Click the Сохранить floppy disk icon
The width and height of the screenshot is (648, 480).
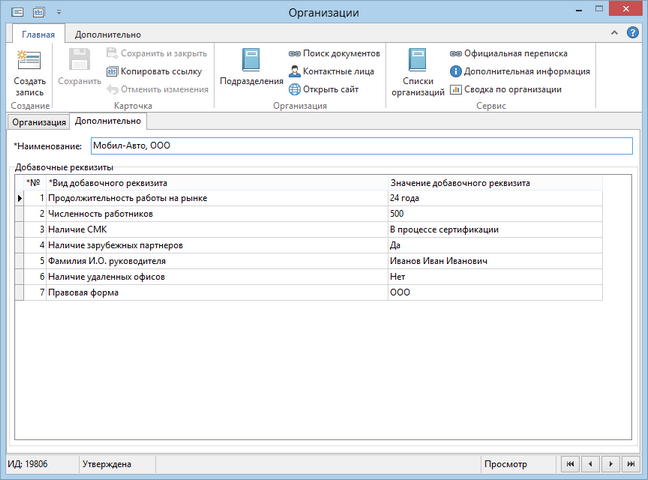[x=79, y=60]
